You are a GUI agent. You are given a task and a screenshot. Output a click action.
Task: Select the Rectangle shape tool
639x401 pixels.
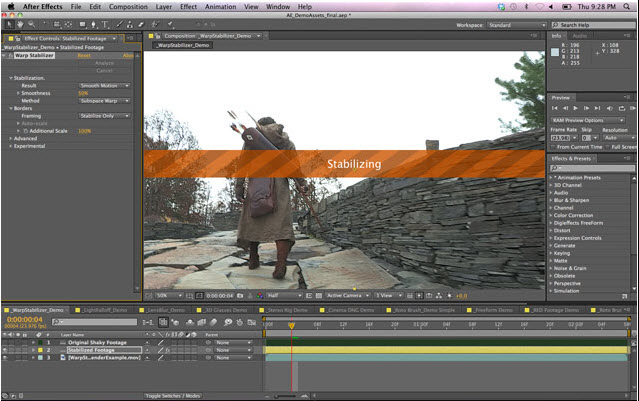[x=83, y=24]
